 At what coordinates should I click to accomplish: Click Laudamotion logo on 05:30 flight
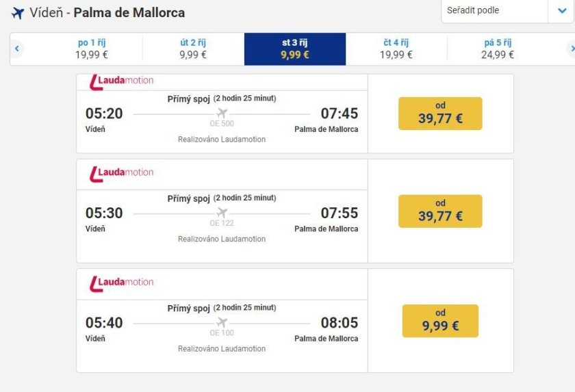click(x=122, y=172)
